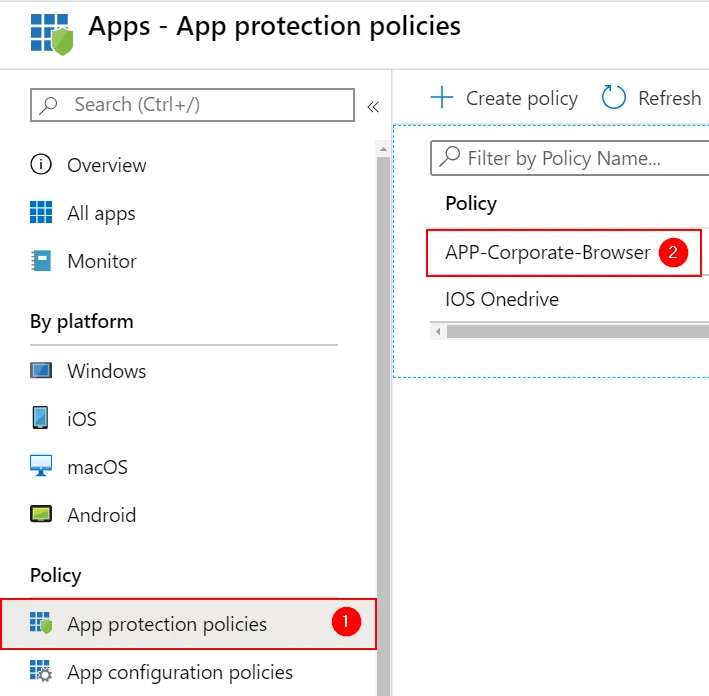The width and height of the screenshot is (709, 696).
Task: Click the Android platform icon
Action: (x=41, y=514)
